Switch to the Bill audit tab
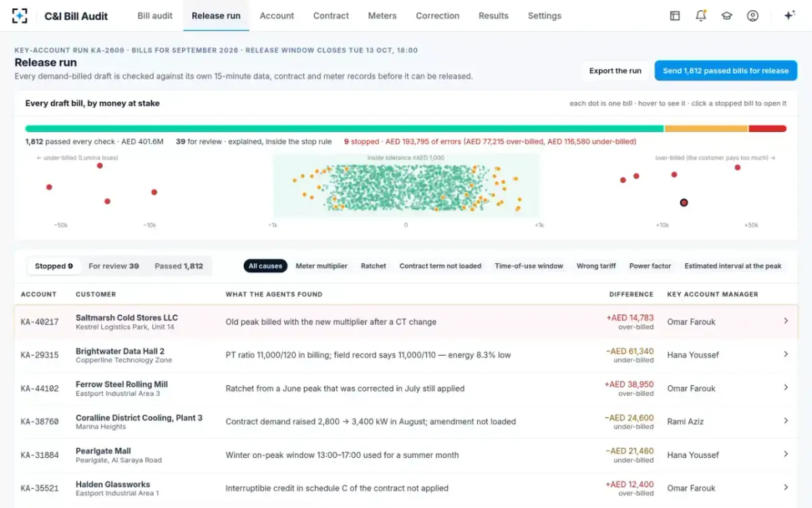 coord(155,16)
